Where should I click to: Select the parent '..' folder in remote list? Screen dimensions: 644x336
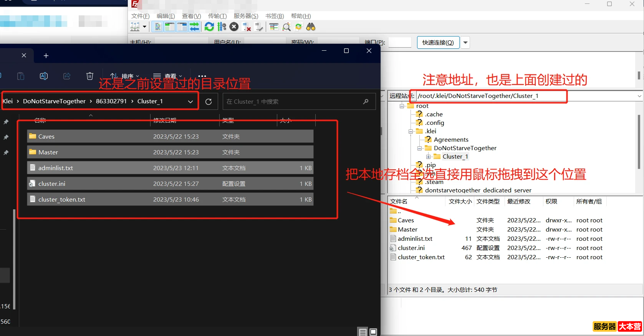tap(396, 211)
